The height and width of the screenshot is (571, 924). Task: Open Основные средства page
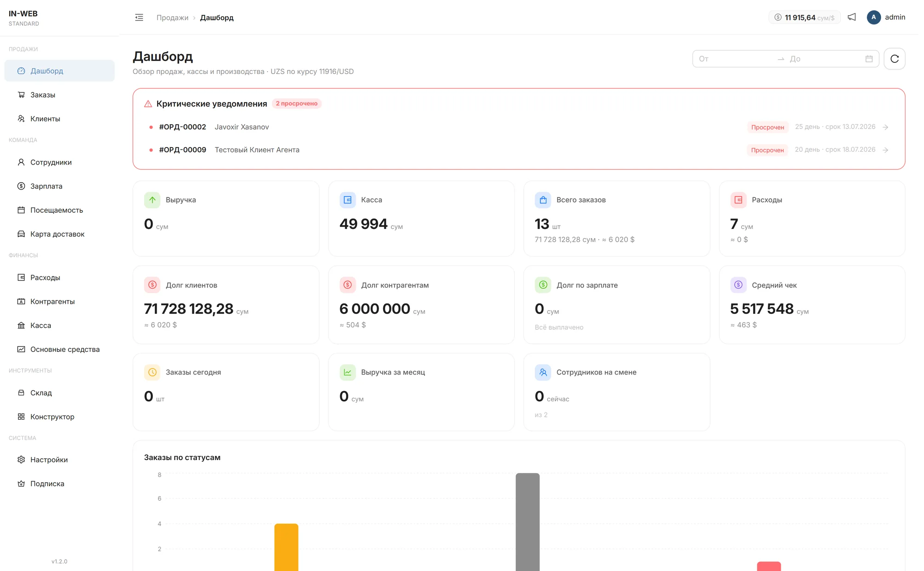click(60, 350)
